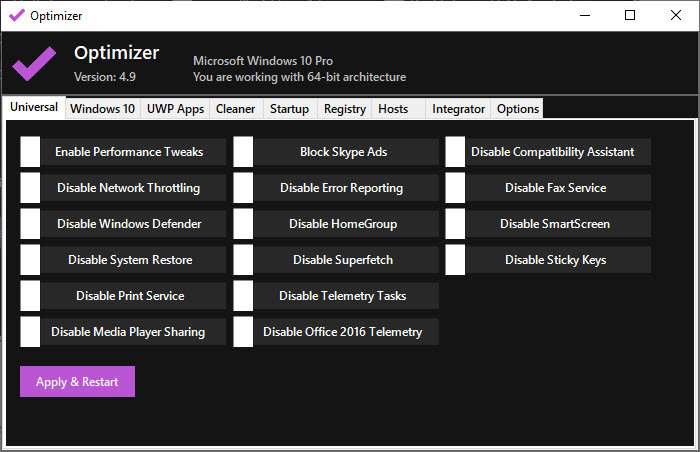Switch to the Windows 10 tab
Screen dimensions: 700x452
pos(102,109)
